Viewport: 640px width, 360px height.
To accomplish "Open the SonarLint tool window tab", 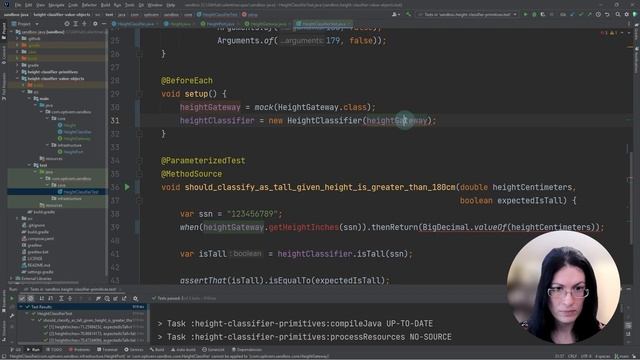I will click(213, 349).
